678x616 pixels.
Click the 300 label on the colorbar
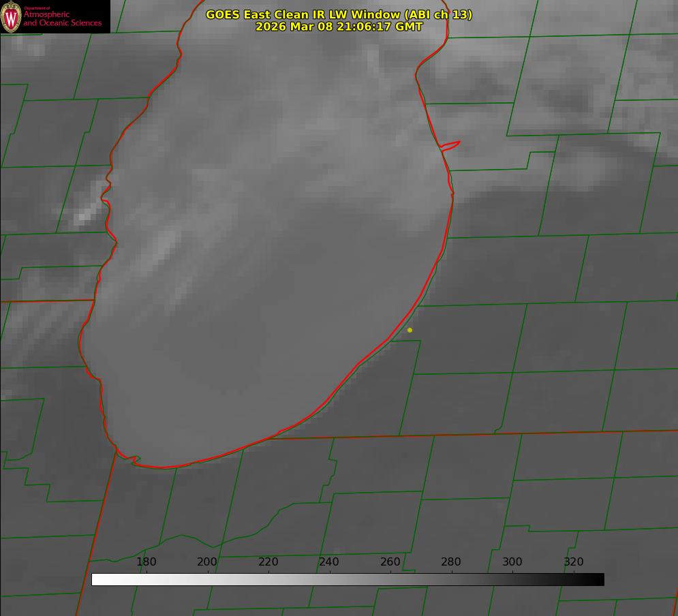coord(512,562)
